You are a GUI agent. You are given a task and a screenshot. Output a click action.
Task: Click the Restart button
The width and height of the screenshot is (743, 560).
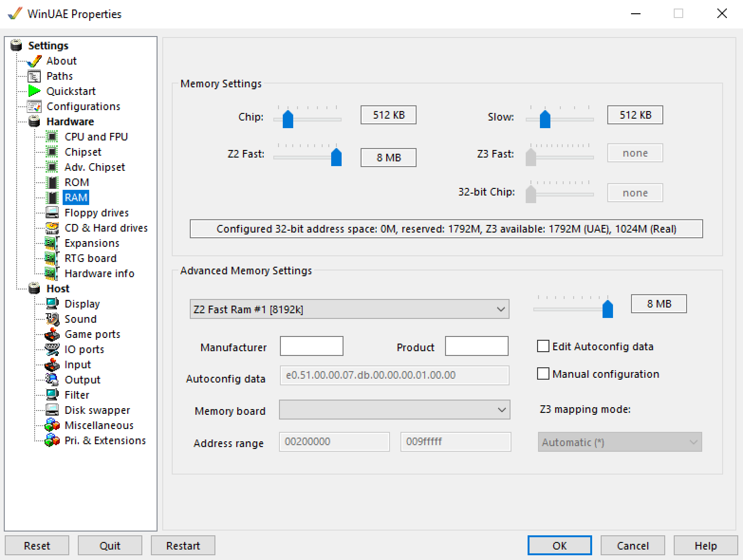click(183, 545)
